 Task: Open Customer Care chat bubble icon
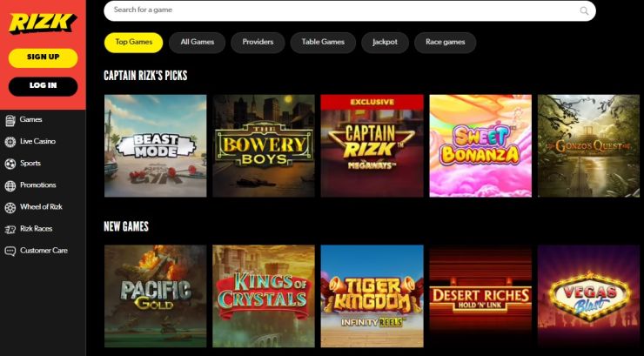(10, 252)
